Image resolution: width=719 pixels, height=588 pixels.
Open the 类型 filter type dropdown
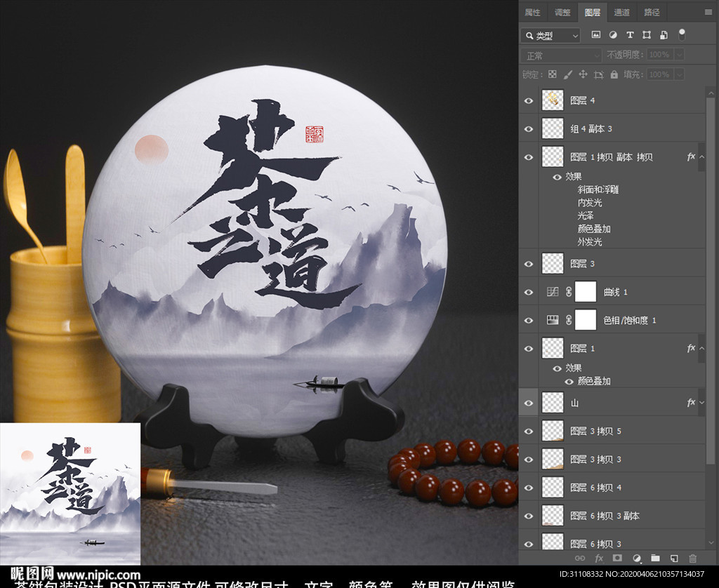[550, 35]
